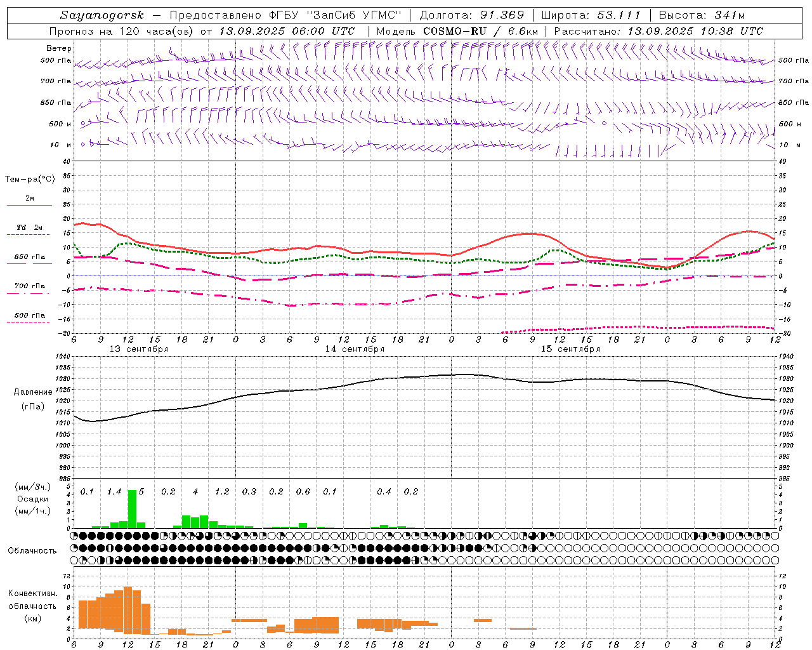Screen dimensions: 812x650
Task: Click 'Рассчитано: 13.09.2025 10:38 UTC' timestamp
Action: point(658,31)
